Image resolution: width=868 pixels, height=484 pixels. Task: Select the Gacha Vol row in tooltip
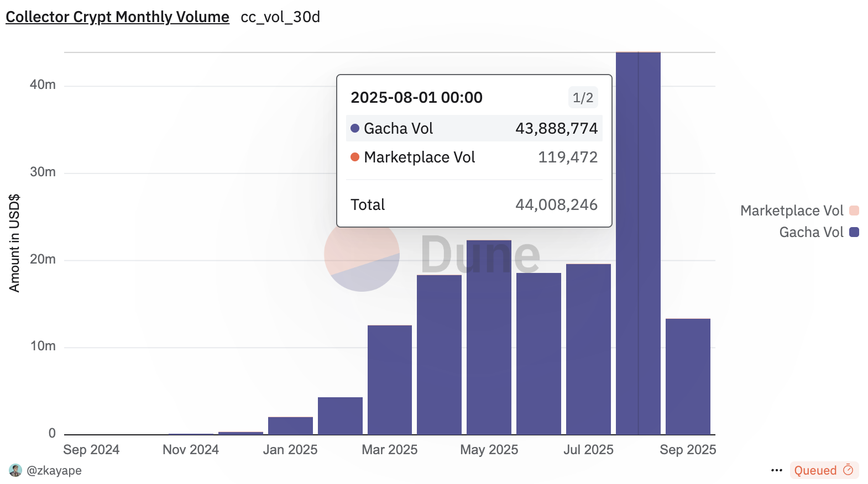(474, 128)
